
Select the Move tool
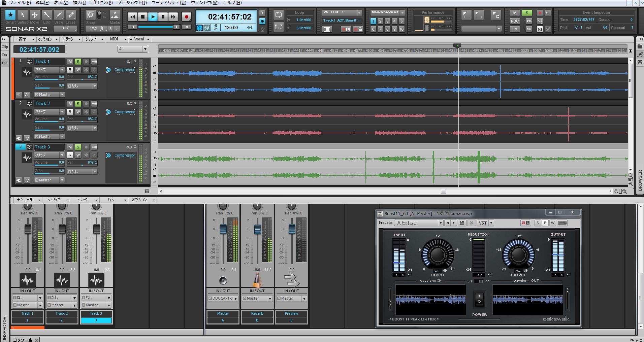click(x=34, y=15)
